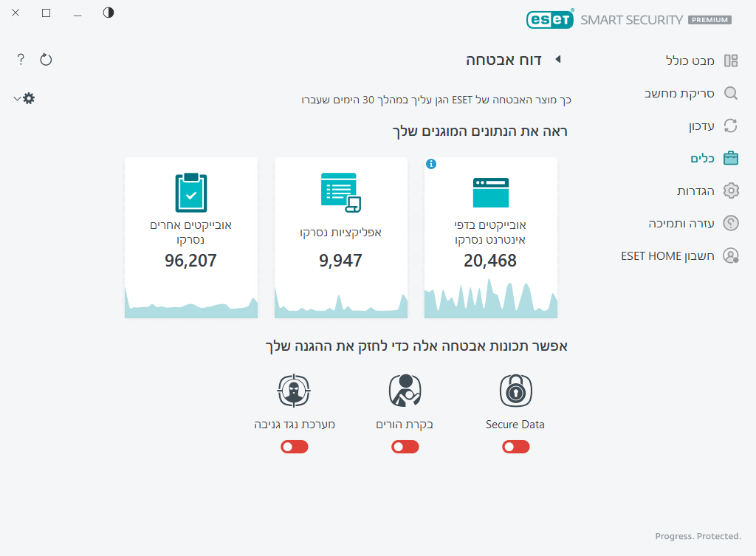Click the Anti-Theft (מערכת נגד גניבה) icon
Viewport: 756px width, 556px height.
pos(294,391)
